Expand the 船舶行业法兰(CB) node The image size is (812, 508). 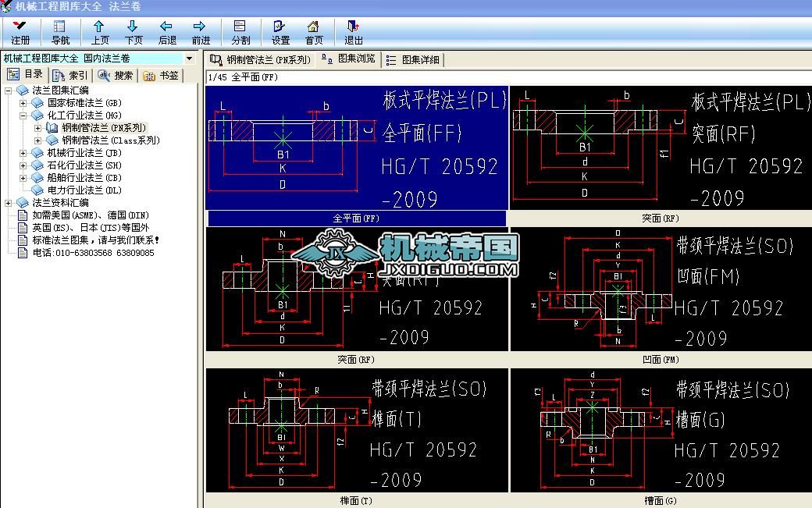click(x=23, y=178)
